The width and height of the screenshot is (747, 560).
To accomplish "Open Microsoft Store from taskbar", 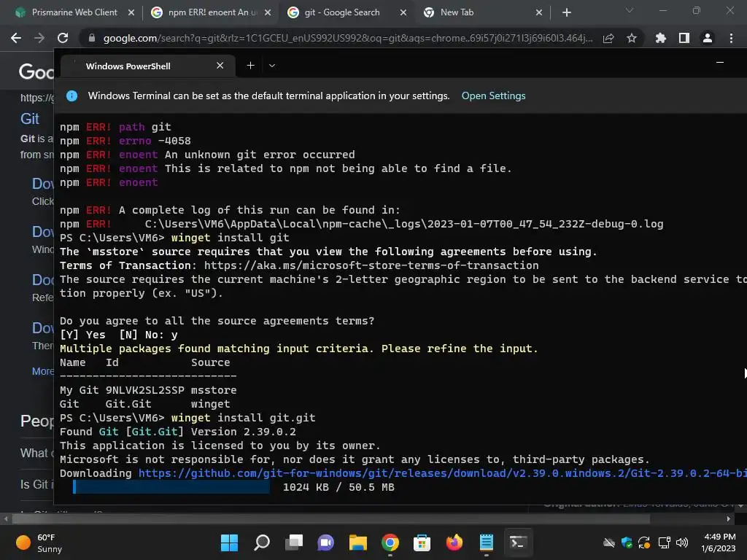I will [422, 542].
